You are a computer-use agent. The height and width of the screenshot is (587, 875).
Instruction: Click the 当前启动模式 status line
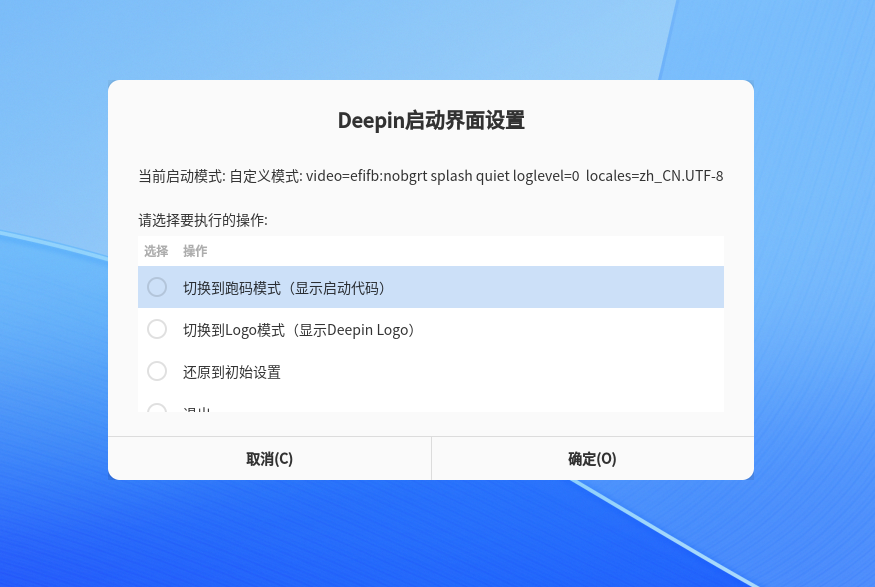[x=431, y=176]
